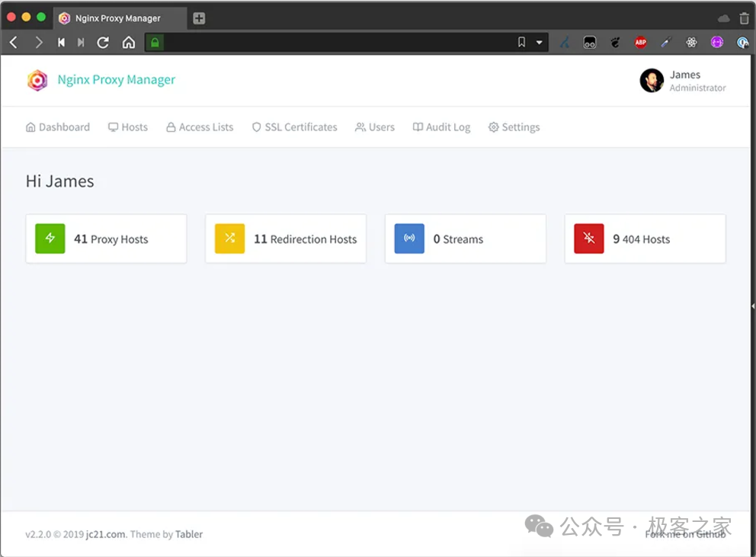This screenshot has width=756, height=557.
Task: Open the closed tabs trash icon
Action: pyautogui.click(x=744, y=18)
